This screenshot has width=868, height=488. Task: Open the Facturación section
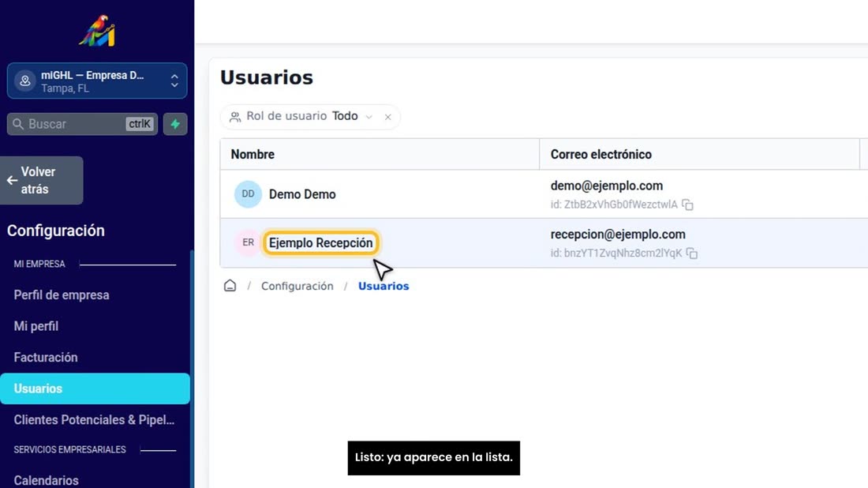46,357
